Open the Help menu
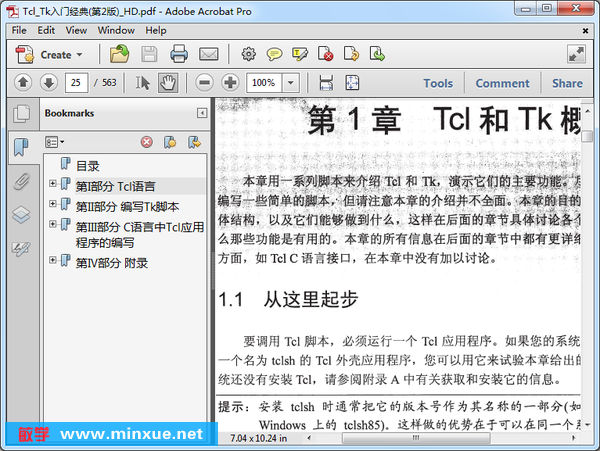600x451 pixels. point(156,30)
